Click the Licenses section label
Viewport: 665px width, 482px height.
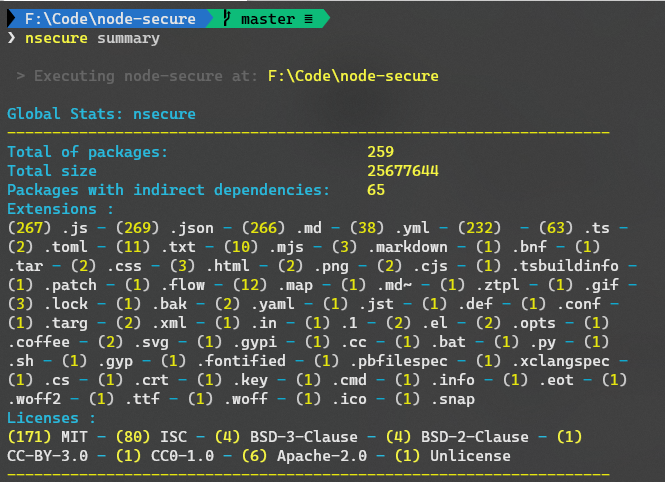click(52, 418)
